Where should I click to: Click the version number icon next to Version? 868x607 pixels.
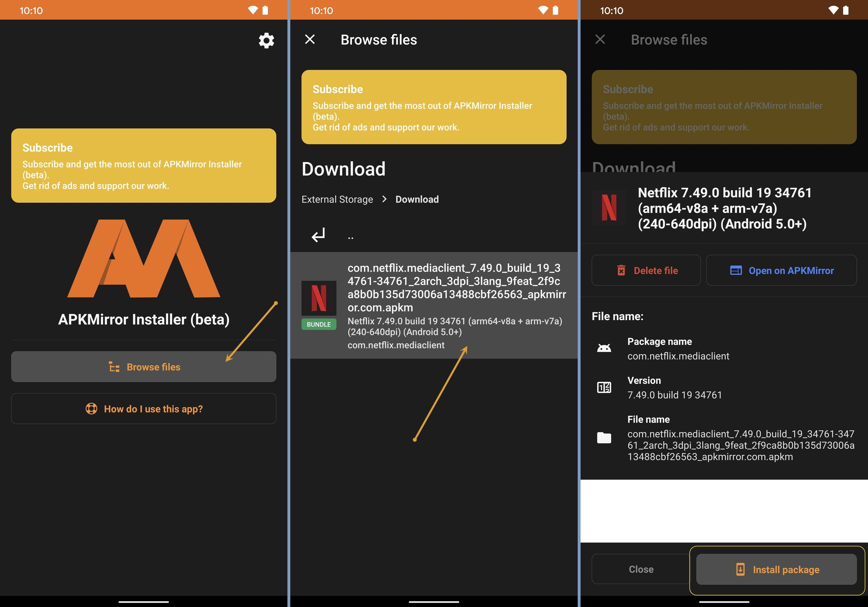tap(604, 387)
